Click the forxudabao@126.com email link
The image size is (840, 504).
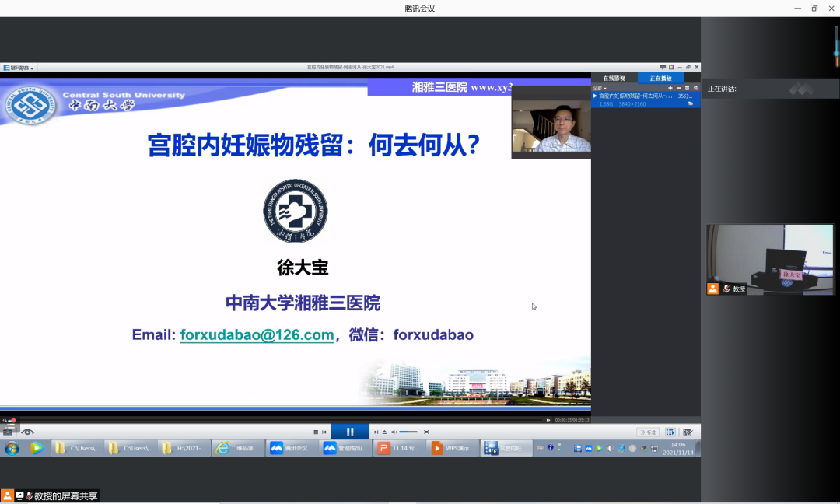(x=257, y=335)
